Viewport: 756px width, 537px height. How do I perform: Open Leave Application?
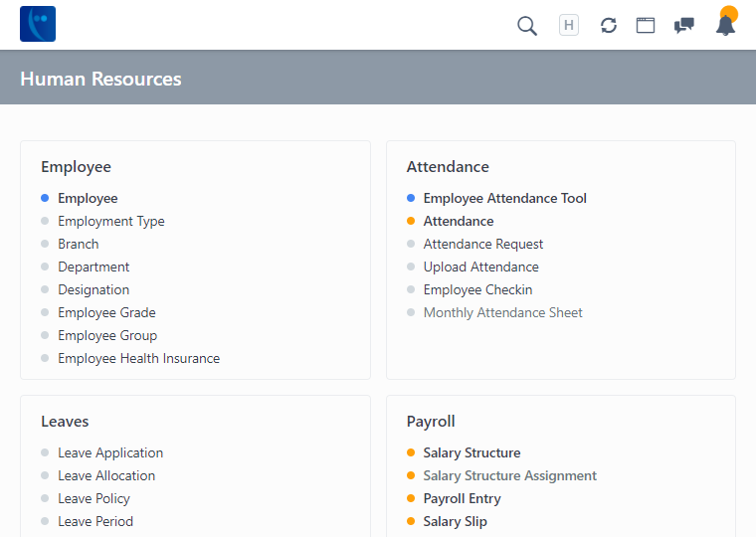(110, 453)
